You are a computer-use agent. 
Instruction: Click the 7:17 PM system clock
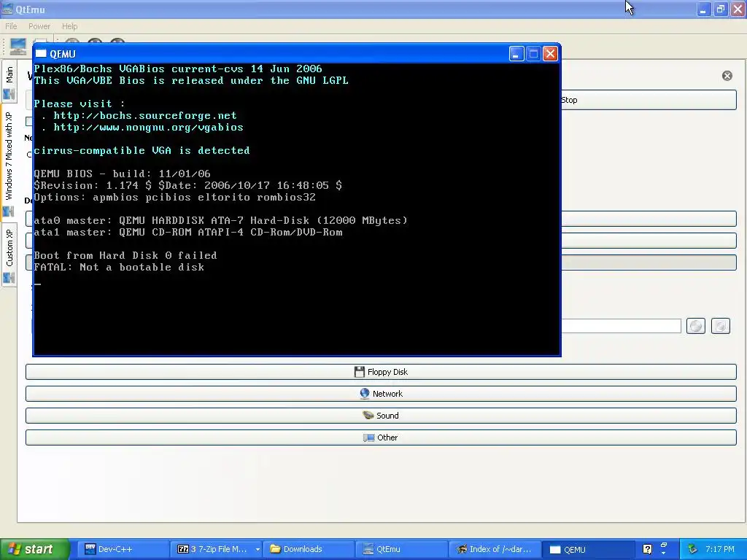pyautogui.click(x=720, y=549)
